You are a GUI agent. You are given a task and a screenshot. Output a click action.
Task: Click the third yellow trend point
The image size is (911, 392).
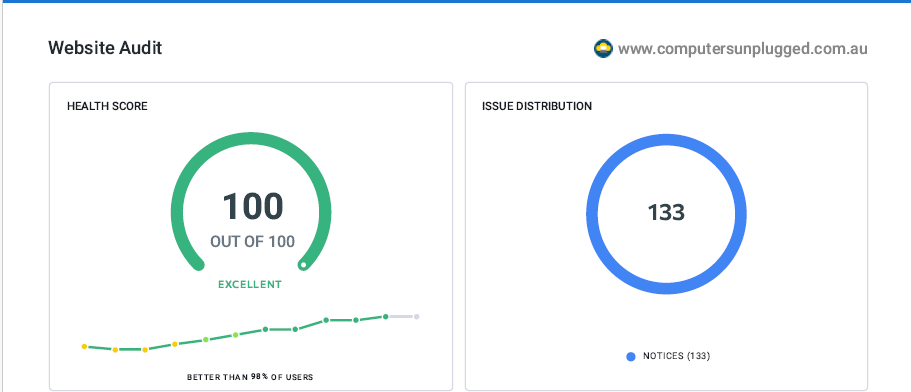pos(145,350)
